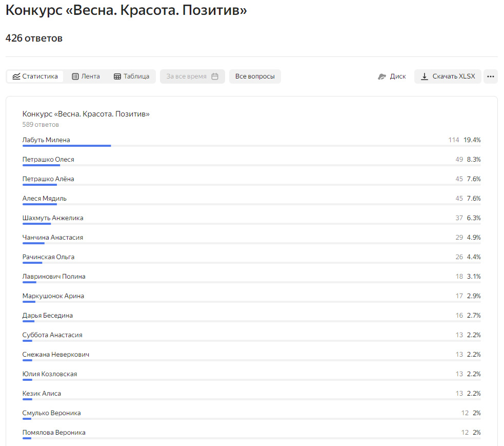The width and height of the screenshot is (504, 446).
Task: Open the three-dot more options menu
Action: (491, 76)
